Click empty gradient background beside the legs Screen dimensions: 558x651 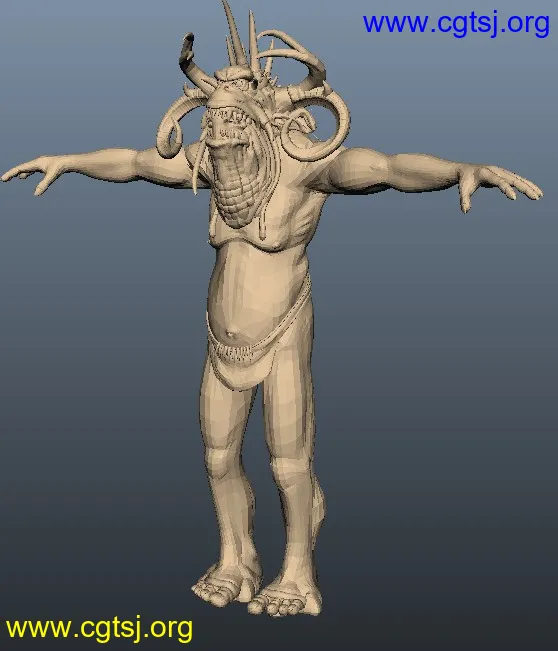click(x=415, y=457)
